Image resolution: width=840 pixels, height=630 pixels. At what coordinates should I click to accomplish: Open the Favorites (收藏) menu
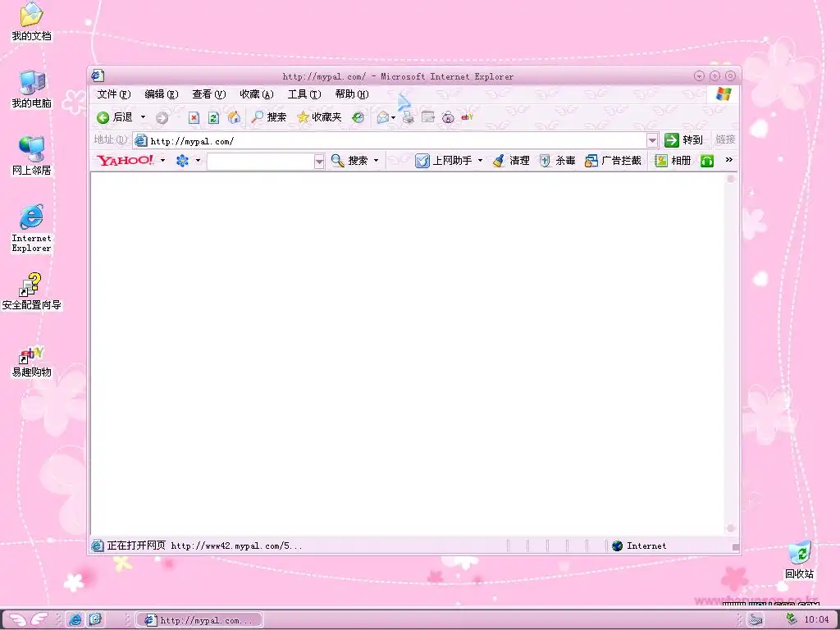(257, 94)
